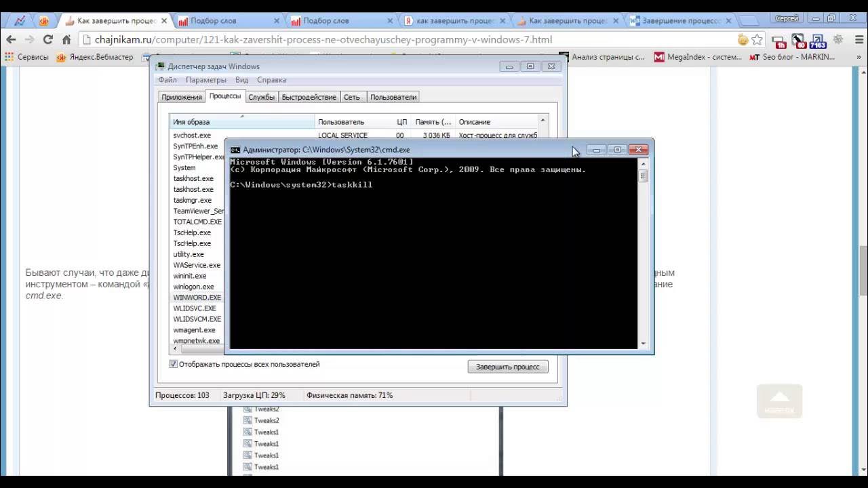Sort processes by Имя образа column
The width and height of the screenshot is (868, 488).
(242, 122)
